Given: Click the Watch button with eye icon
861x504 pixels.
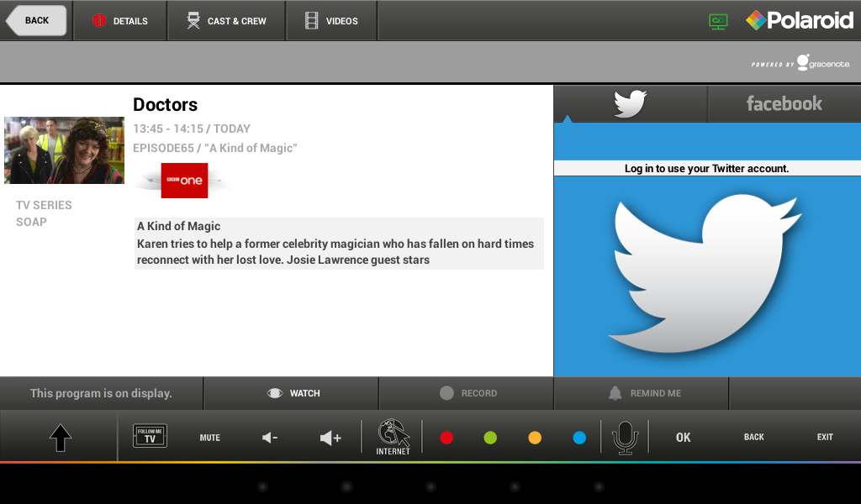Looking at the screenshot, I should [x=291, y=393].
